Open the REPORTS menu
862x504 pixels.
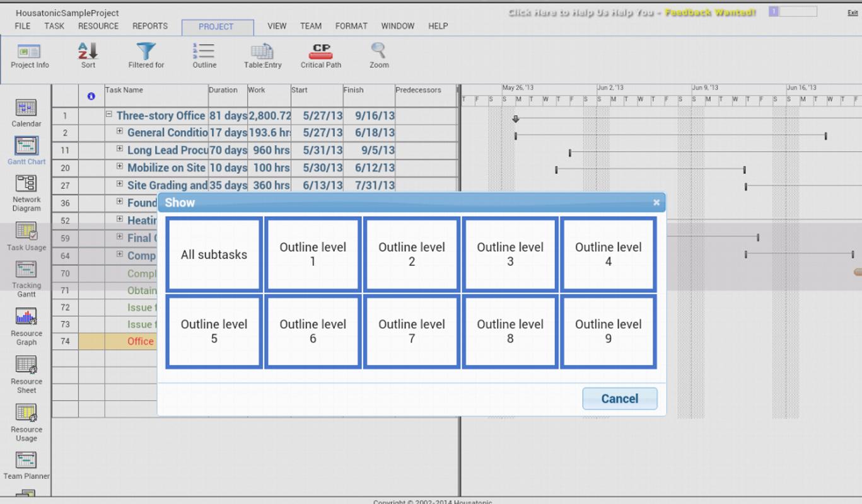(150, 26)
